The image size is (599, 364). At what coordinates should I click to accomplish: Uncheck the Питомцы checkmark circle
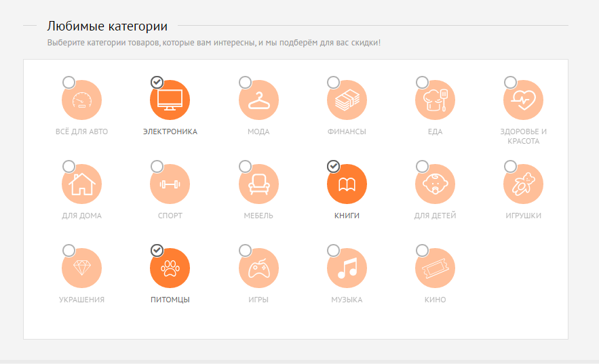[157, 250]
